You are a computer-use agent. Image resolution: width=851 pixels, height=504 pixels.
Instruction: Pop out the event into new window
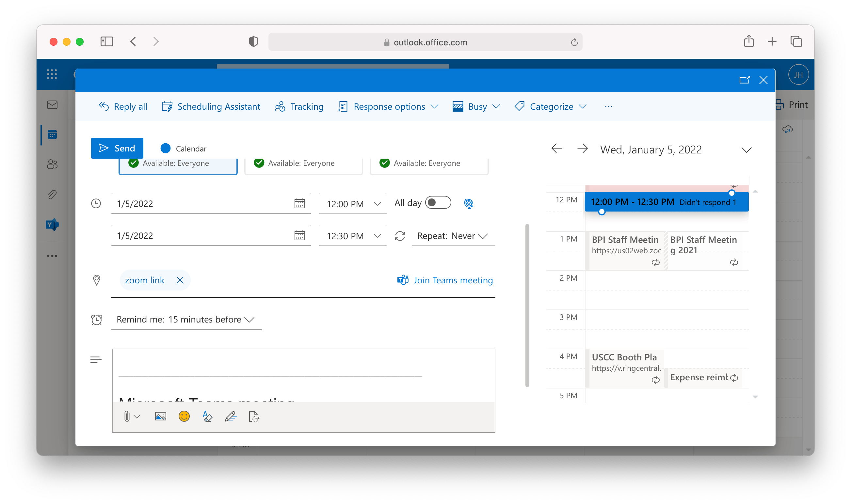coord(744,80)
